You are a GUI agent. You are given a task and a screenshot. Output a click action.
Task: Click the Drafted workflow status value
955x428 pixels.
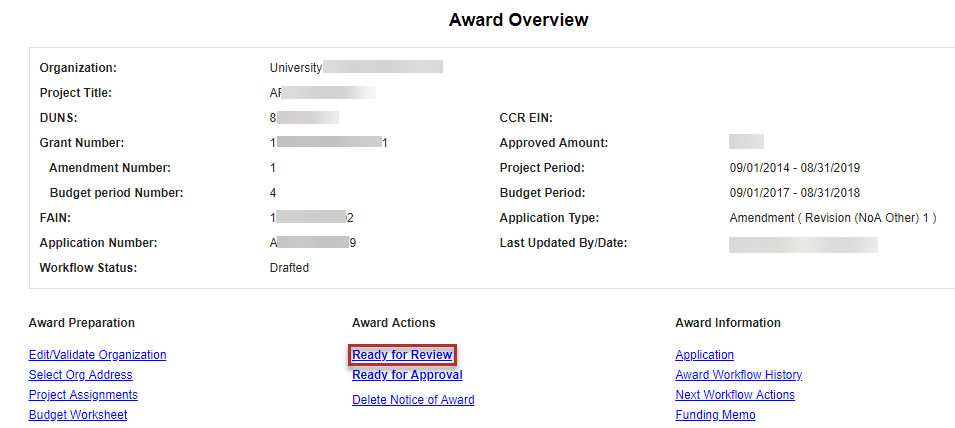tap(289, 268)
